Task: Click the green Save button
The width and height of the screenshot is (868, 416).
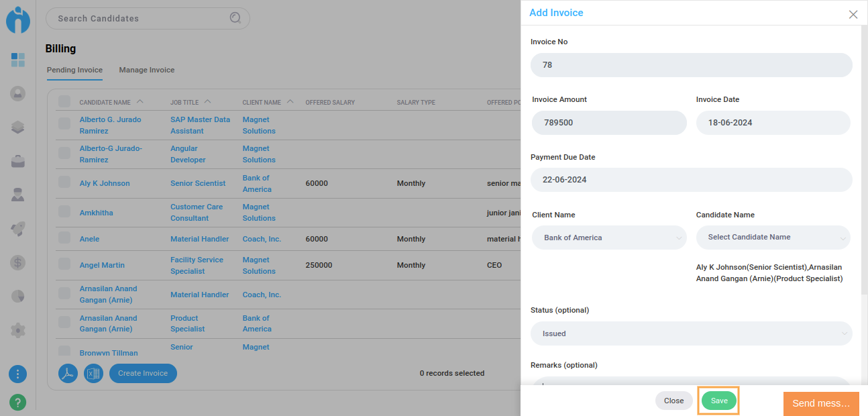Action: [719, 401]
